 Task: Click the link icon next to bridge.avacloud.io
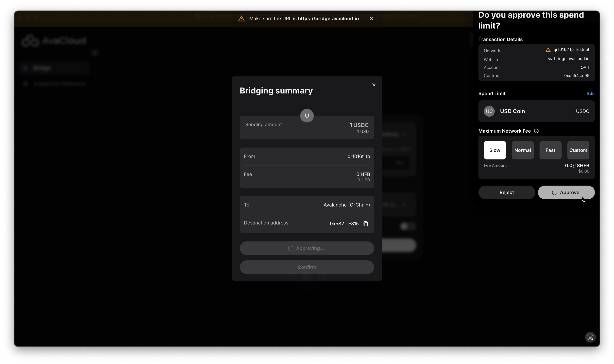(x=550, y=59)
